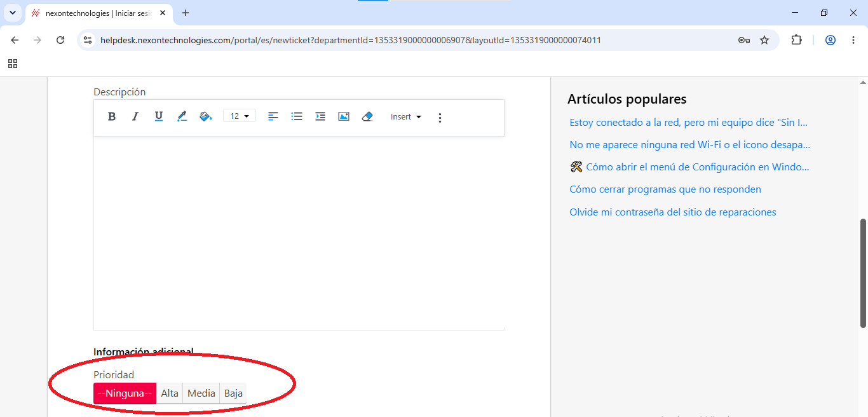This screenshot has height=417, width=868.
Task: Open article 'Estoy conectado a la red'
Action: [x=689, y=123]
